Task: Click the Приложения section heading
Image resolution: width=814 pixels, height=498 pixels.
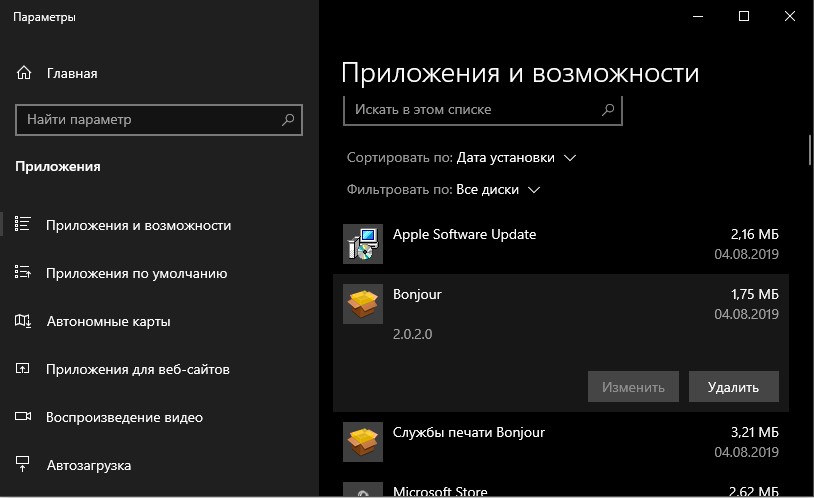Action: coord(58,167)
